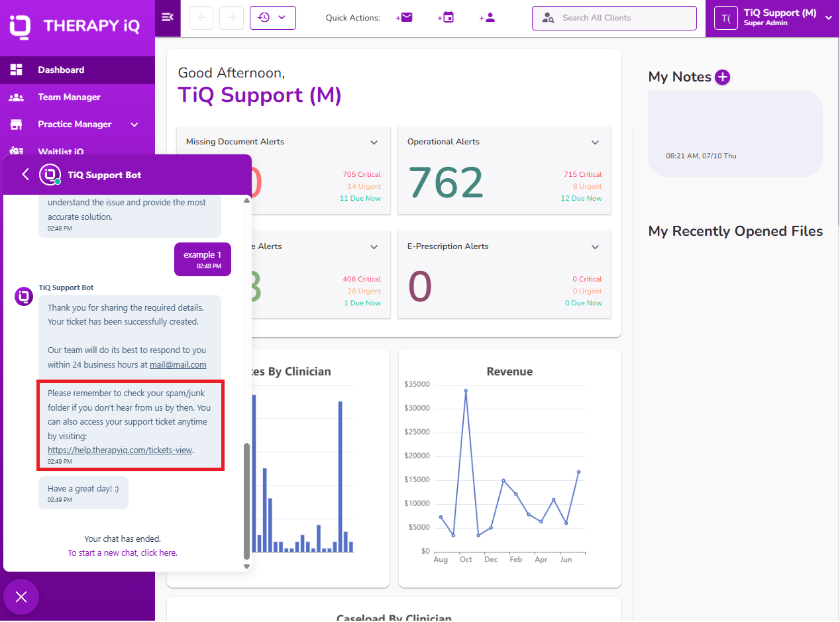Collapse the sidebar with the menu toggle icon
Viewport: 840px width, 622px height.
[168, 17]
